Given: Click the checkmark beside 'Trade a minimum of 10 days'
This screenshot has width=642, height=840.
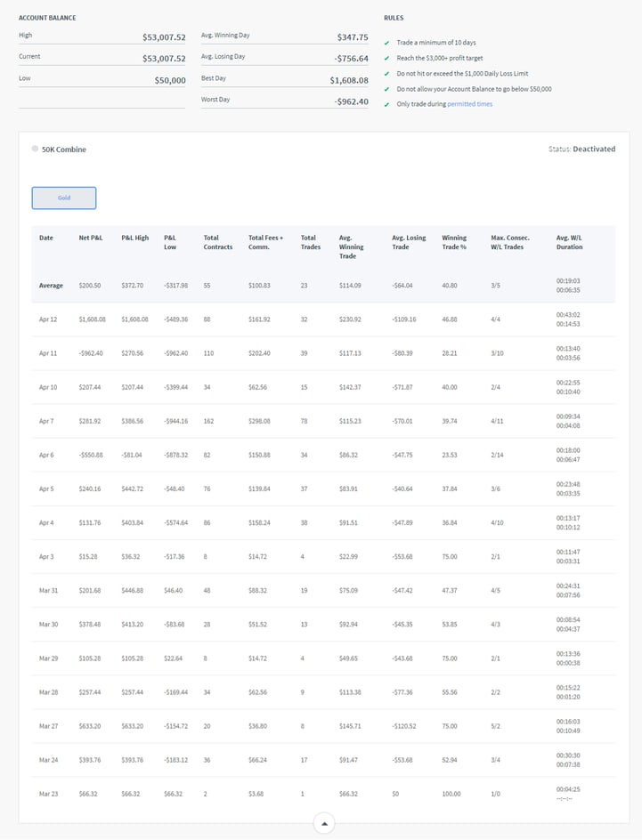Looking at the screenshot, I should pos(386,43).
